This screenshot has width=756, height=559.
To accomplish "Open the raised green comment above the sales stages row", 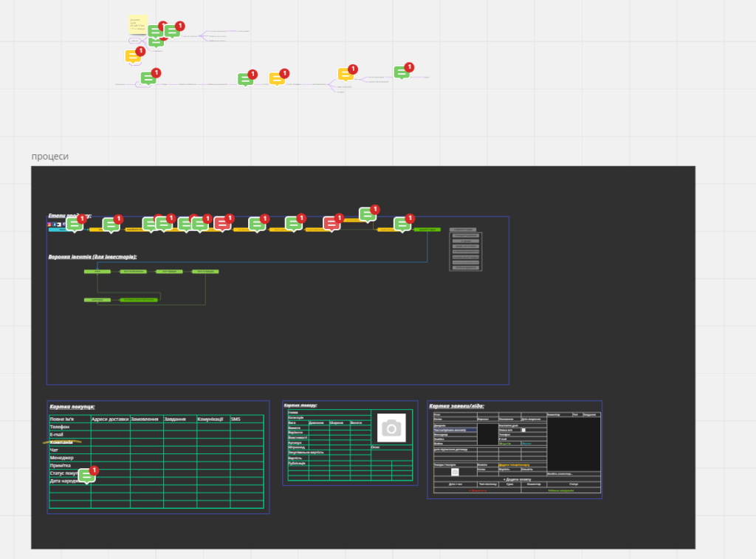I will (367, 215).
